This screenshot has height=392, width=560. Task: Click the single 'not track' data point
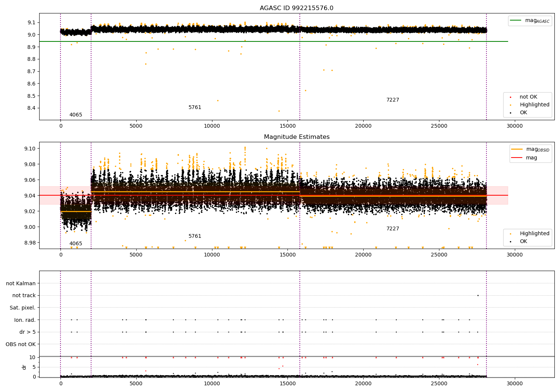pyautogui.click(x=477, y=296)
